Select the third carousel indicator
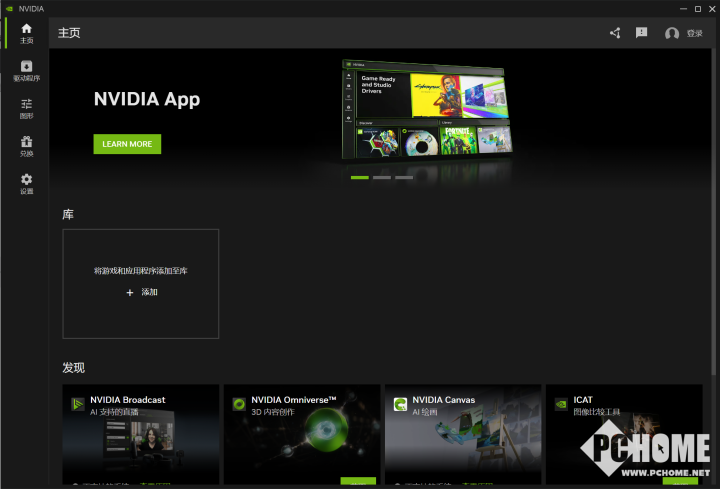 point(404,178)
